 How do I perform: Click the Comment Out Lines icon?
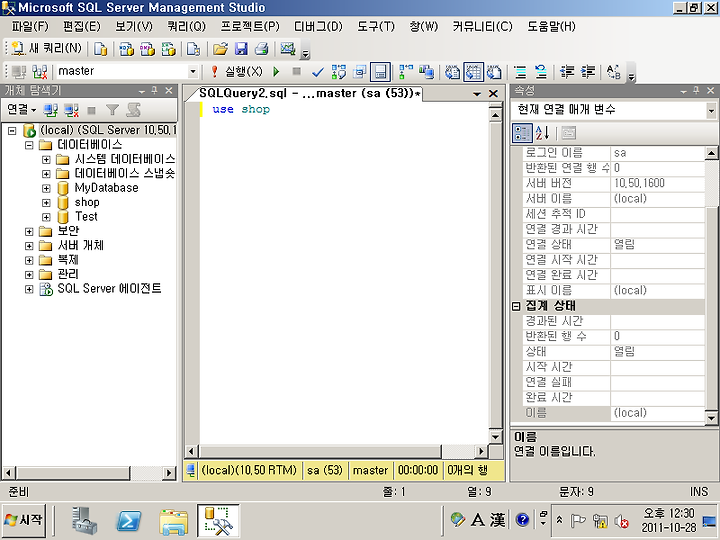click(x=520, y=72)
